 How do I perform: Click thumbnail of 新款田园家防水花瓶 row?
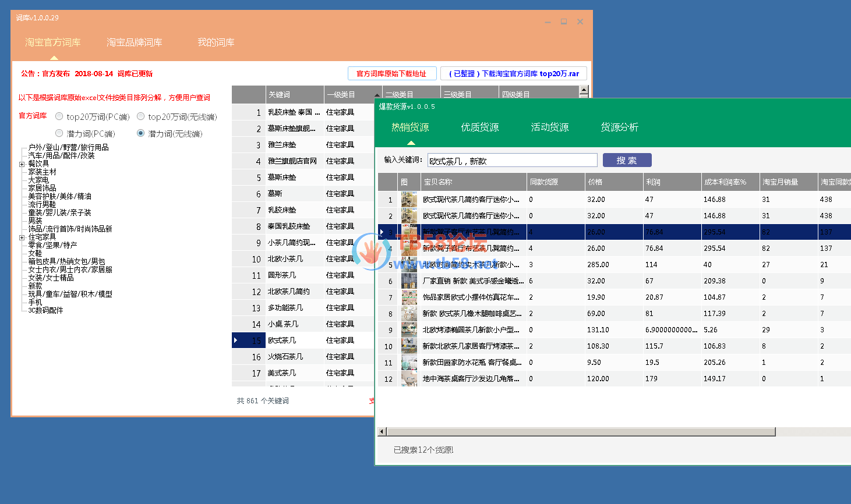[409, 363]
